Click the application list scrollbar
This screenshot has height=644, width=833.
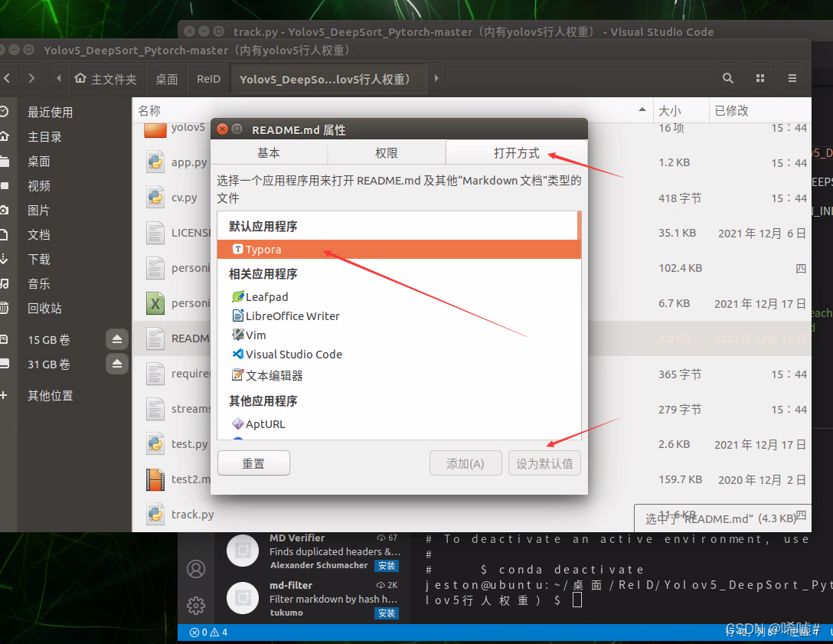[580, 226]
